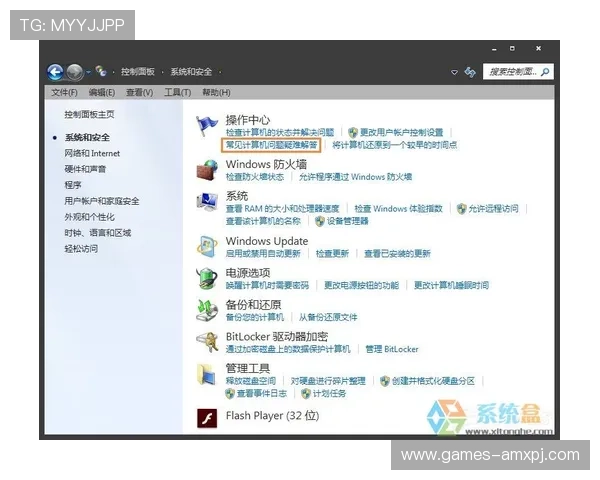Open 网络和 Internet category
The height and width of the screenshot is (480, 600).
(x=92, y=153)
